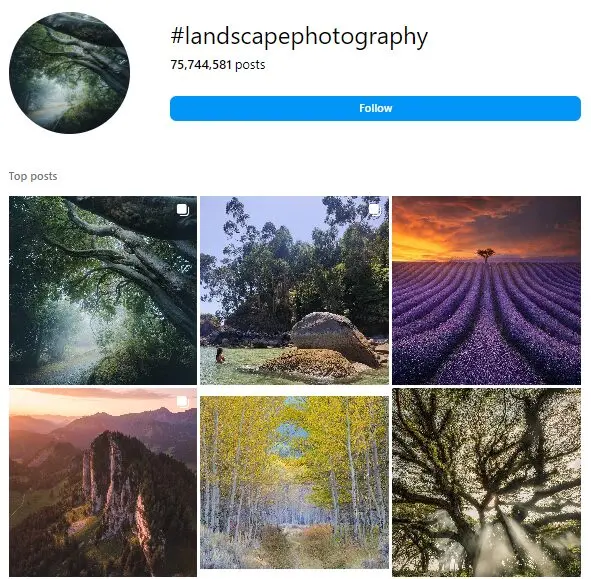Click the multi-photo icon on boulder beach post

click(x=374, y=210)
